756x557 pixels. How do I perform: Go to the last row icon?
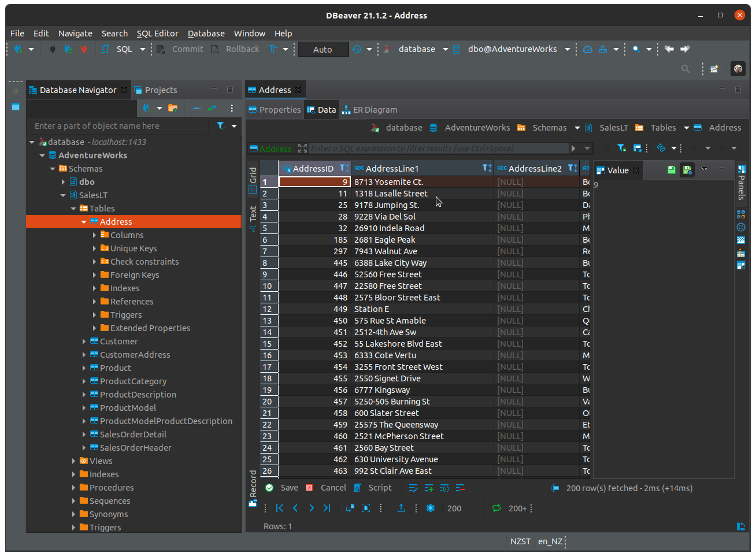point(327,508)
